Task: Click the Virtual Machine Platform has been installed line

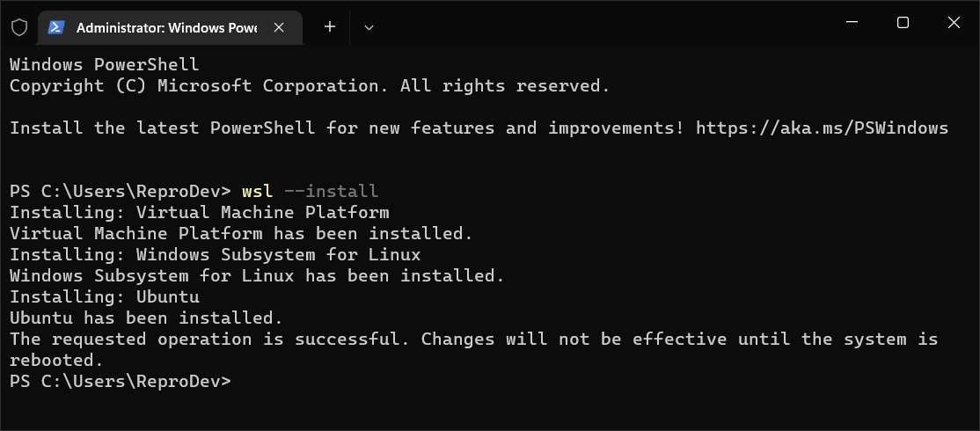Action: [241, 234]
